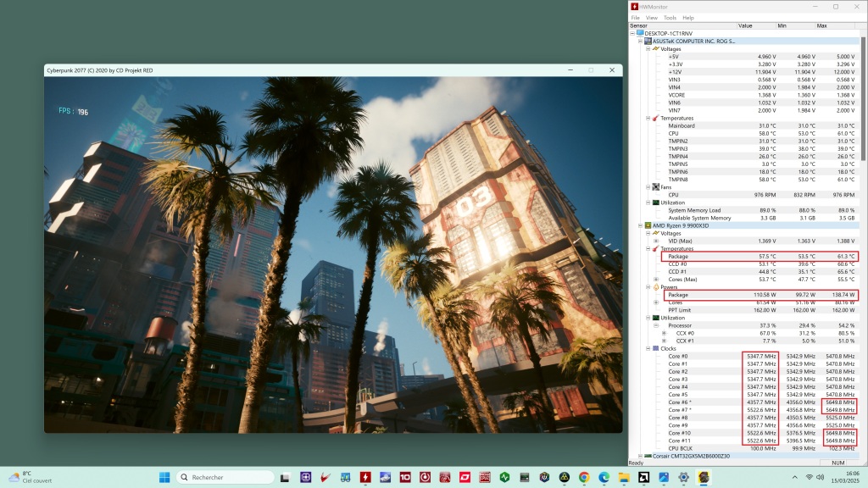Click the ASUSTeK Utilization group icon

click(655, 202)
